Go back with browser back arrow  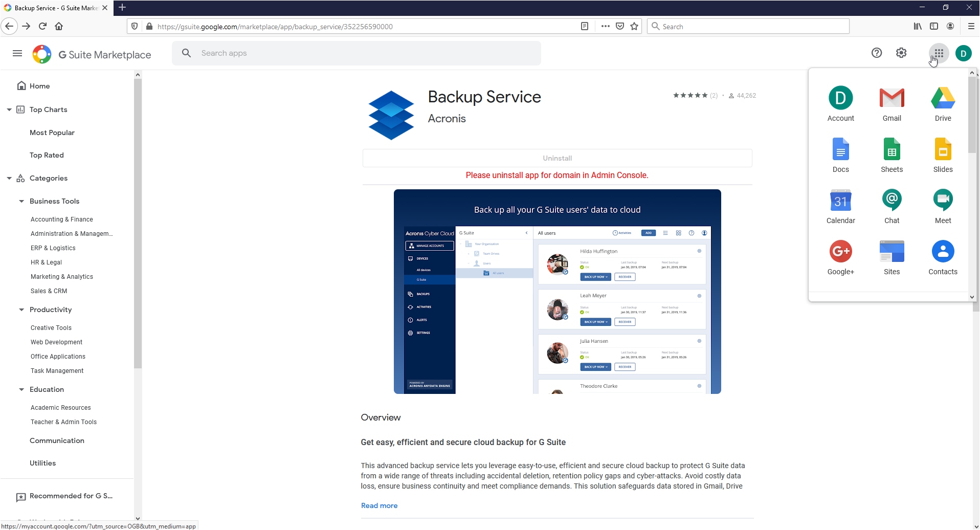[9, 26]
